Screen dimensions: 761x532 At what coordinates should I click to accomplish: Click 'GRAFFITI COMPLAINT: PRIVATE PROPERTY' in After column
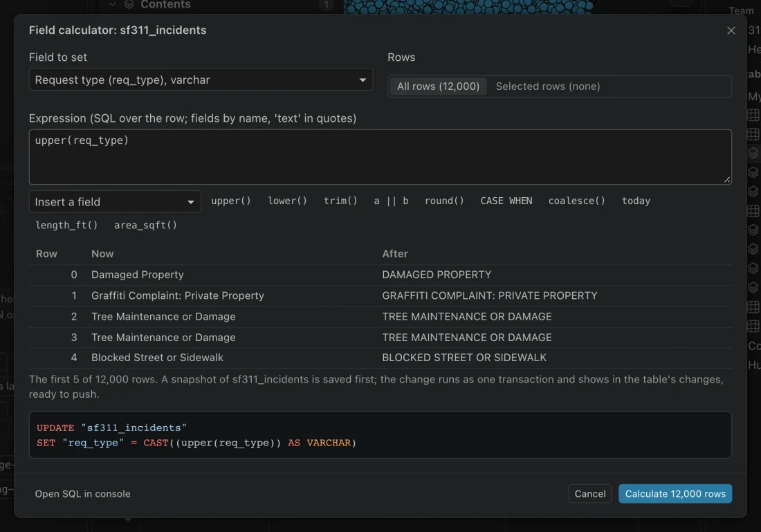tap(490, 295)
